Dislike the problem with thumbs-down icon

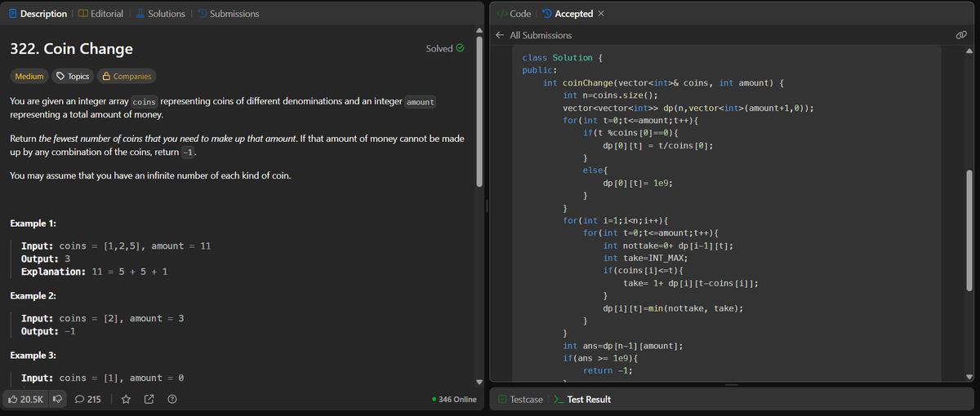coord(58,400)
